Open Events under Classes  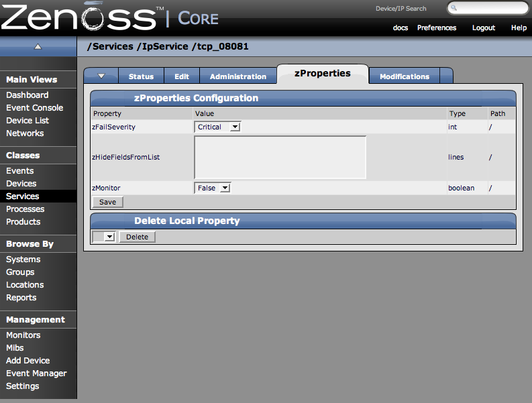coord(19,170)
